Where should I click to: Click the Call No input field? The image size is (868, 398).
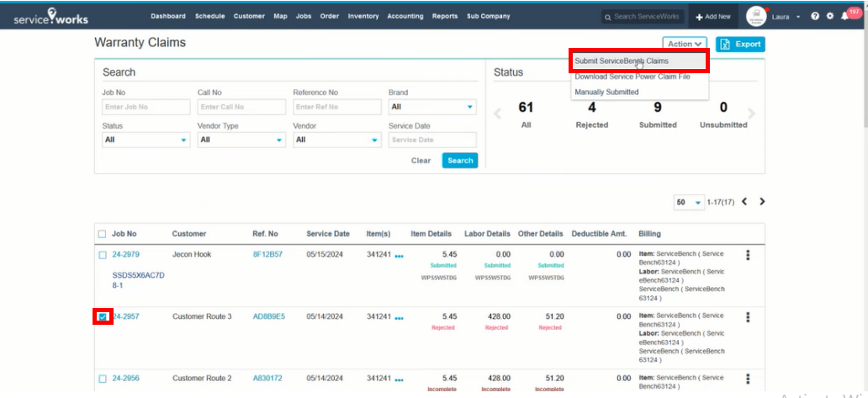click(x=241, y=107)
